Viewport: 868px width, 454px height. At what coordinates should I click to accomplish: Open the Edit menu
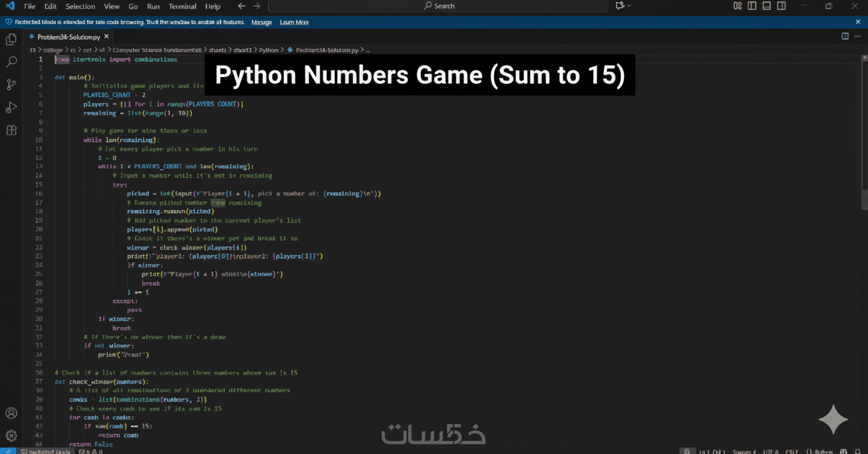point(51,6)
